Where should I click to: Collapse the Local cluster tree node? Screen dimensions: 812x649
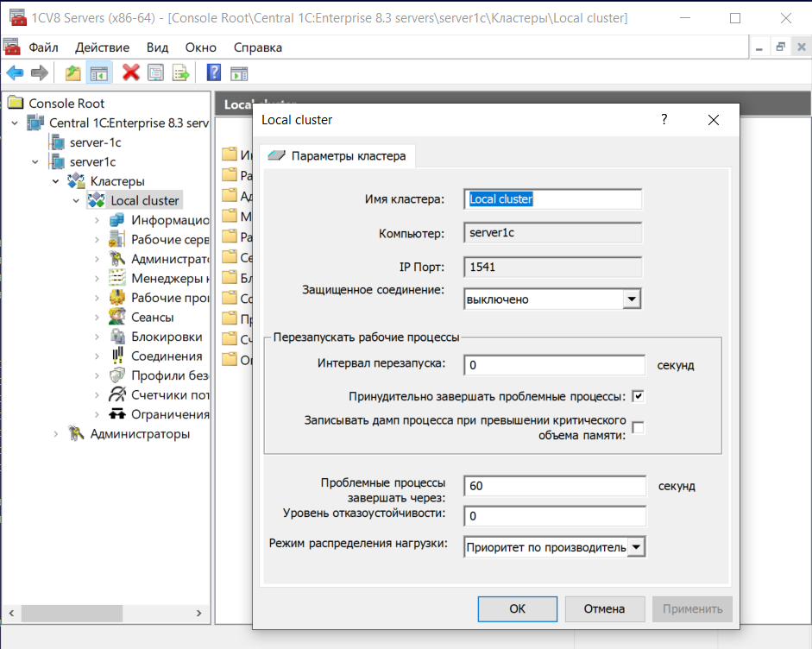[x=76, y=200]
